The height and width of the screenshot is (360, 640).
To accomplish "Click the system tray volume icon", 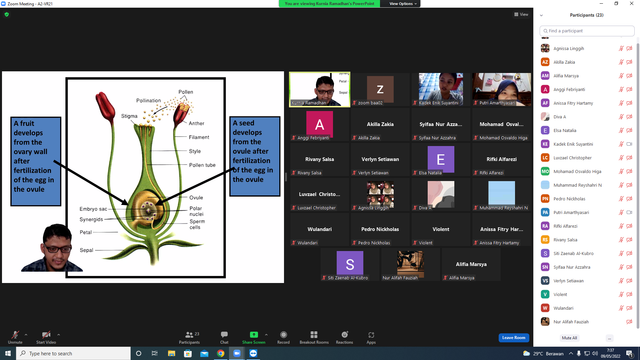I will click(x=595, y=353).
